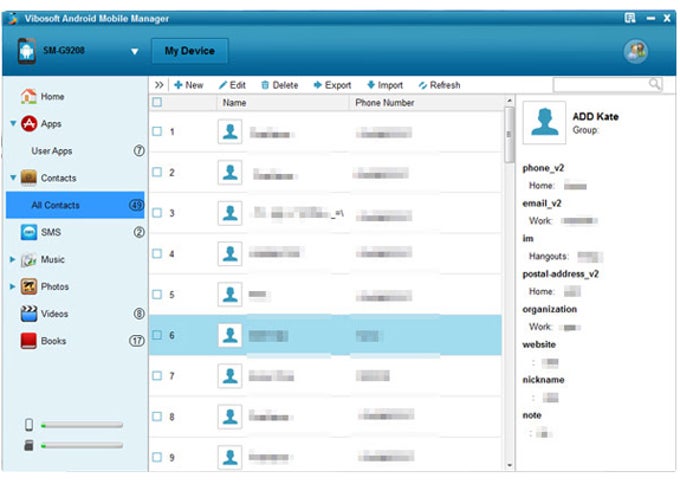
Task: Switch to the My Device tab
Action: 190,51
